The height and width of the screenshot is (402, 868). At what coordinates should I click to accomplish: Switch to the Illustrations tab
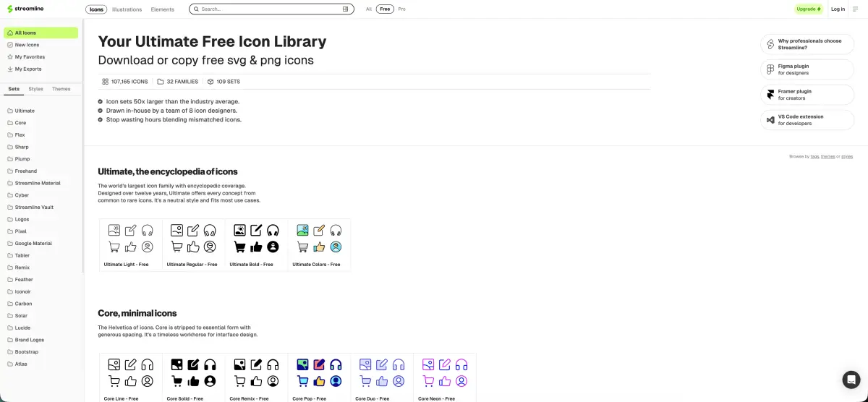click(x=127, y=9)
